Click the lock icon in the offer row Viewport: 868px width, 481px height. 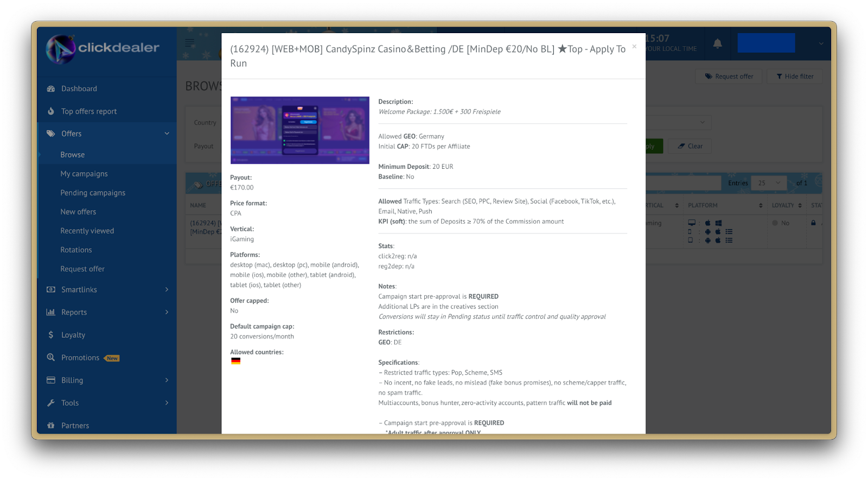coord(813,223)
